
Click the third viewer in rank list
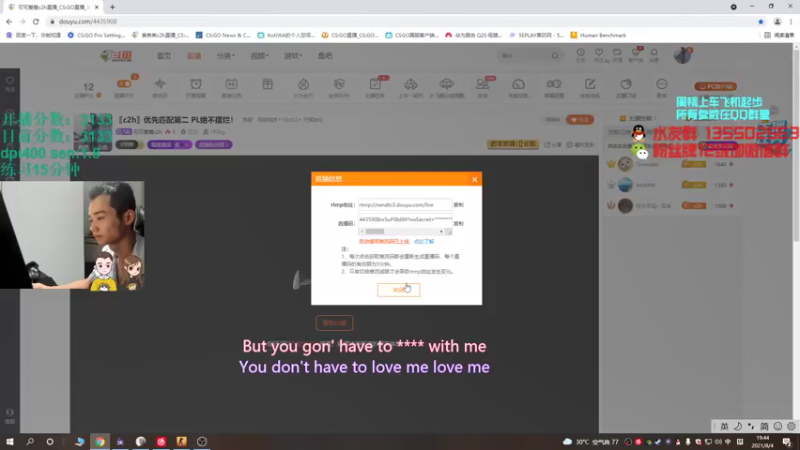pos(671,206)
